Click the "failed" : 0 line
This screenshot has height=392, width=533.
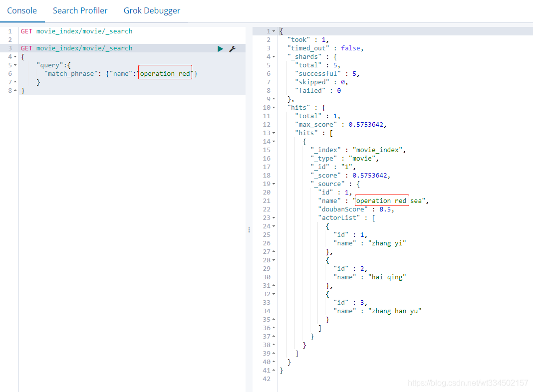coord(318,91)
